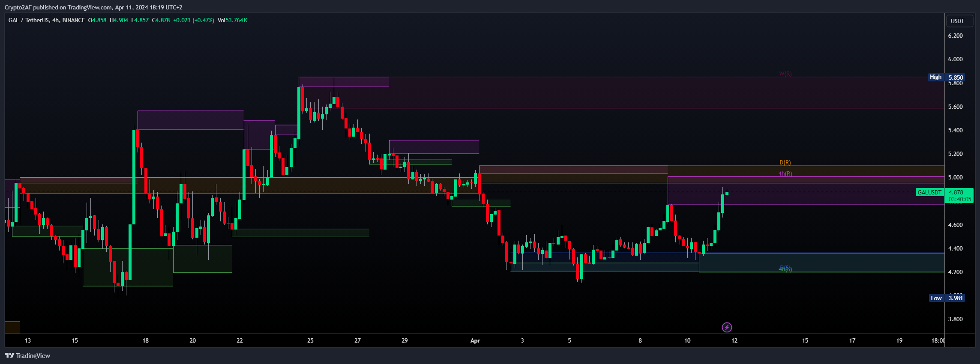Screen dimensions: 980x364
Task: Click the current price 4.878 on axis
Action: [x=956, y=192]
